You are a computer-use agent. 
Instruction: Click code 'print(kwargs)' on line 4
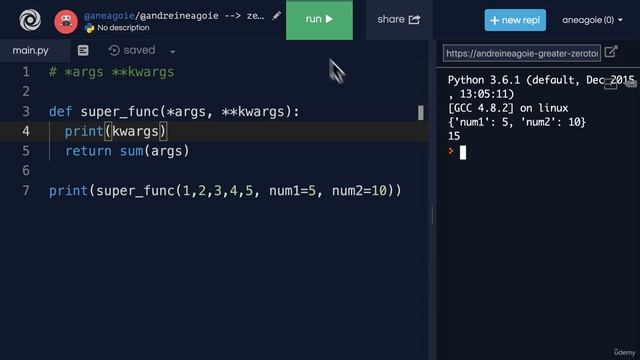(x=116, y=131)
